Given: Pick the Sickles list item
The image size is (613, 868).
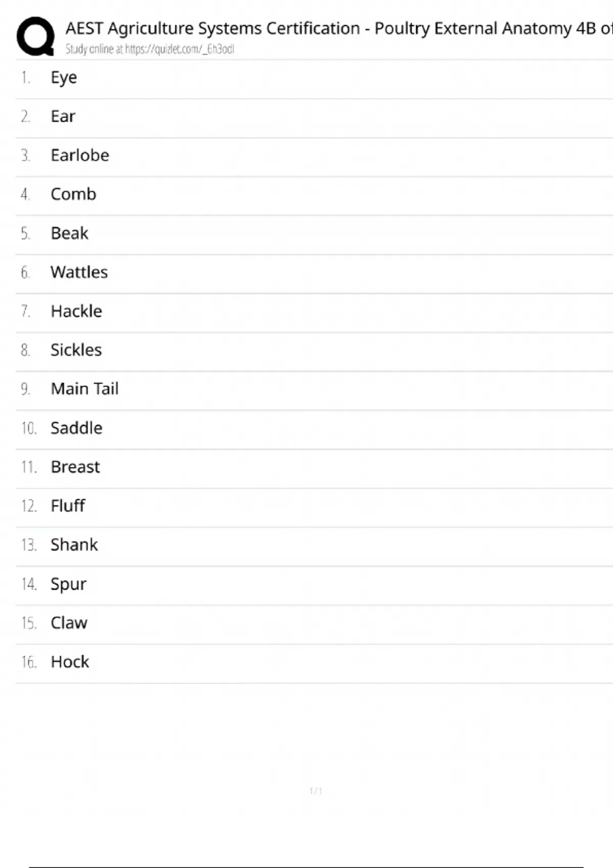Looking at the screenshot, I should (x=76, y=350).
